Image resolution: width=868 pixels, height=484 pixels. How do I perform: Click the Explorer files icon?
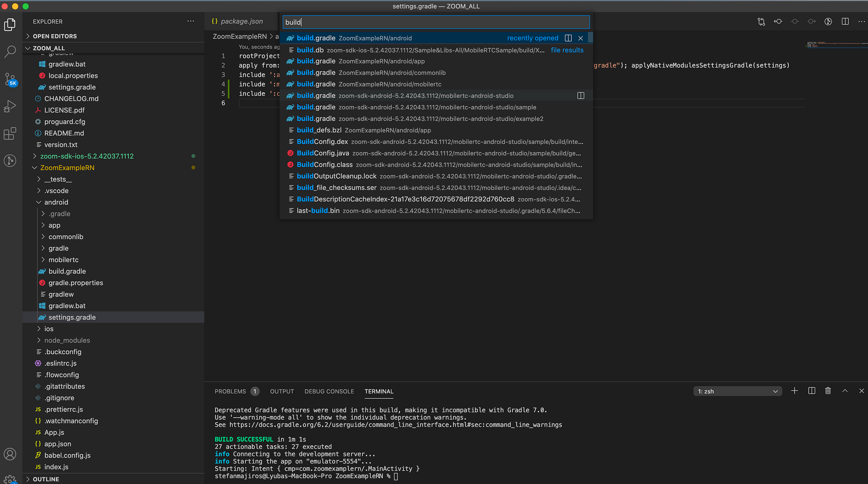point(10,24)
